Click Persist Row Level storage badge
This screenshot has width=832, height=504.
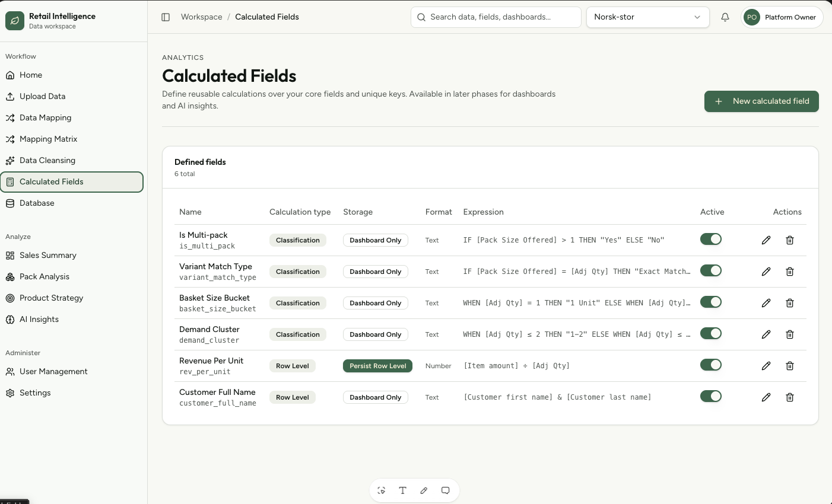point(377,366)
